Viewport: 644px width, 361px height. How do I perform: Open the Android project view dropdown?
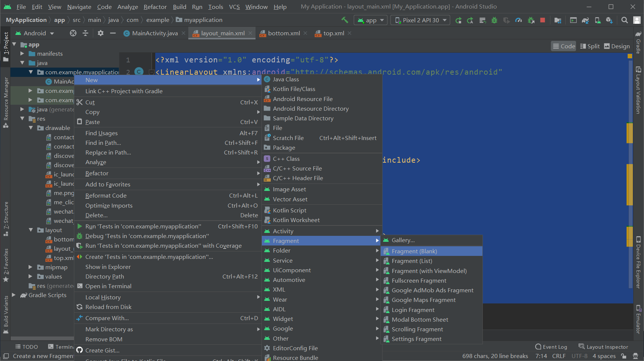35,33
